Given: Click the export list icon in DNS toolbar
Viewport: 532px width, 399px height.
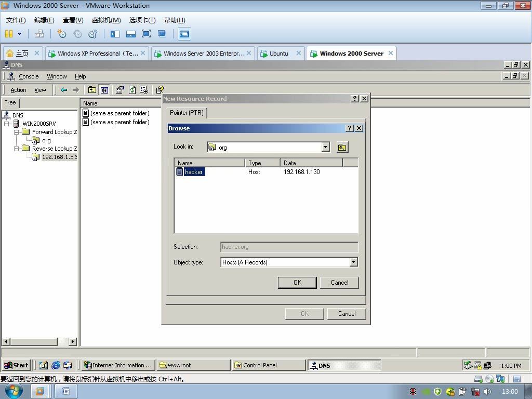Looking at the screenshot, I should (x=144, y=90).
